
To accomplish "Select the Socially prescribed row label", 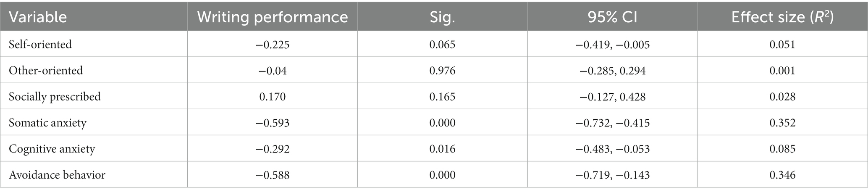I will click(55, 97).
